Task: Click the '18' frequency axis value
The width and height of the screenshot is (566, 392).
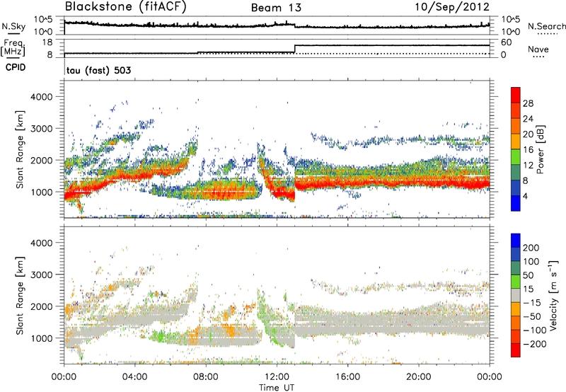Action: click(x=47, y=42)
